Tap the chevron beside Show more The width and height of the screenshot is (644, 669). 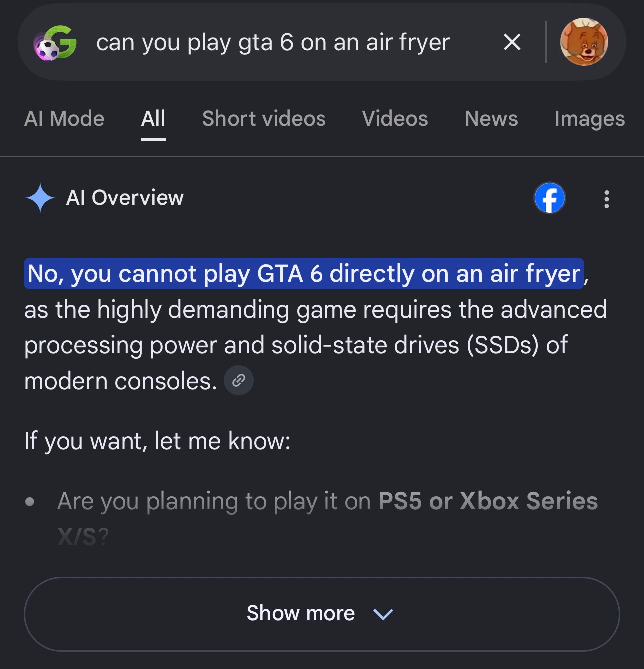coord(383,614)
